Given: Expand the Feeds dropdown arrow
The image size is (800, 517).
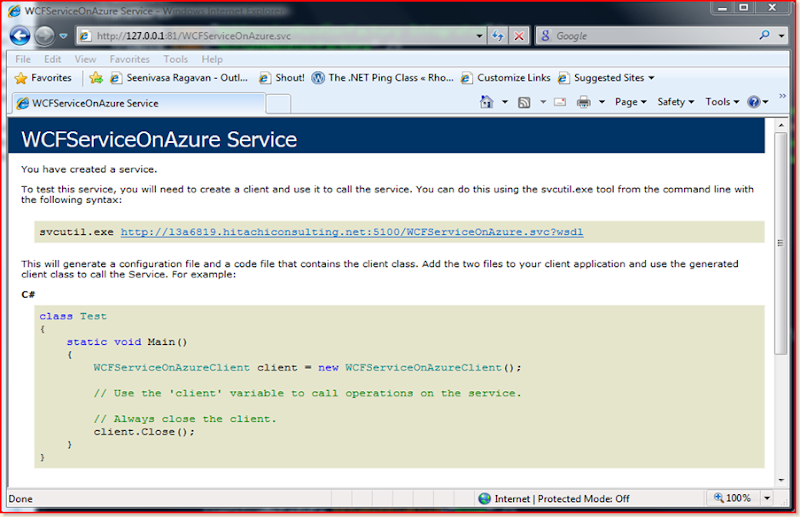Looking at the screenshot, I should point(543,102).
